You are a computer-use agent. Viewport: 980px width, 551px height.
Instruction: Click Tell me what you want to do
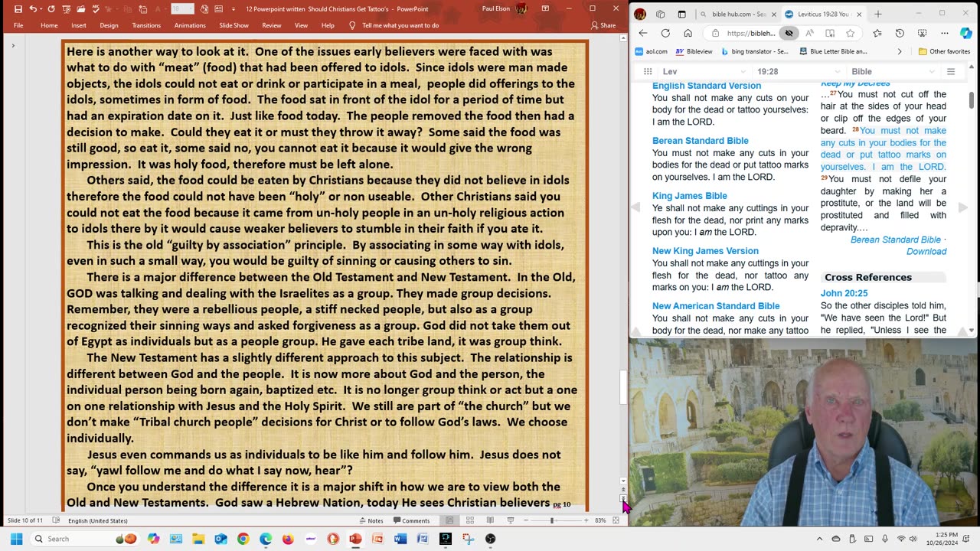click(400, 25)
